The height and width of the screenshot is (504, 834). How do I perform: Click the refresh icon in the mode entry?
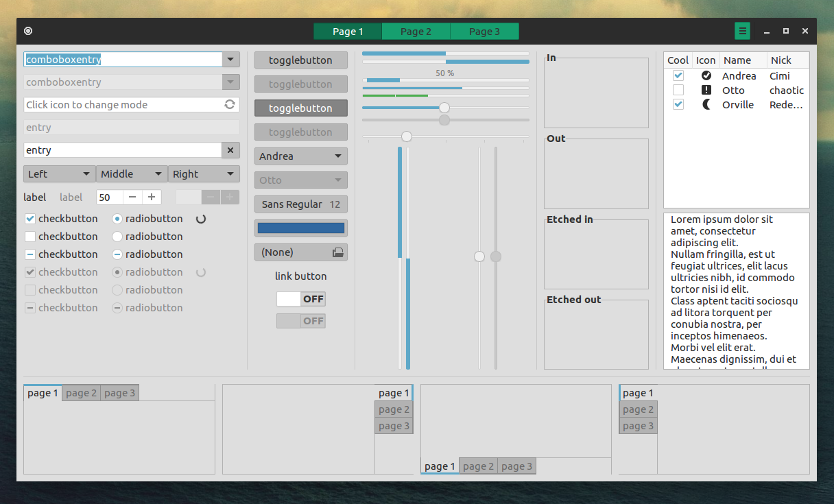(x=231, y=104)
